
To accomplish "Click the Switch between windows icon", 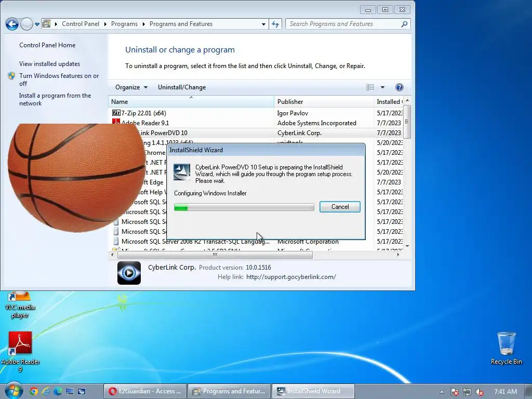I will [82, 392].
